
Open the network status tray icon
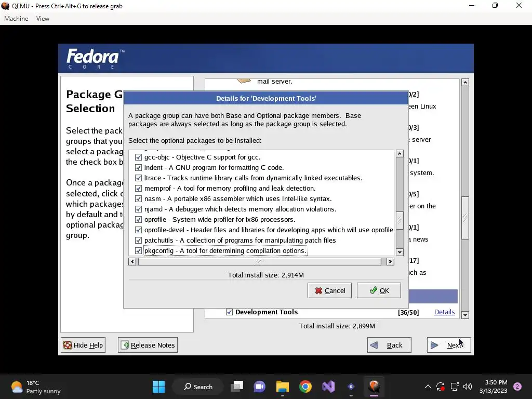click(x=455, y=387)
